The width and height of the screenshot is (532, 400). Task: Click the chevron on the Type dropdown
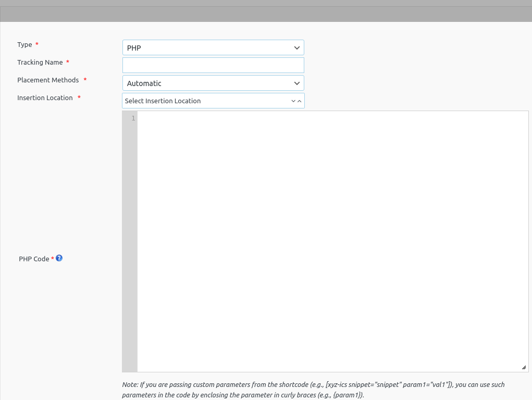pyautogui.click(x=296, y=47)
